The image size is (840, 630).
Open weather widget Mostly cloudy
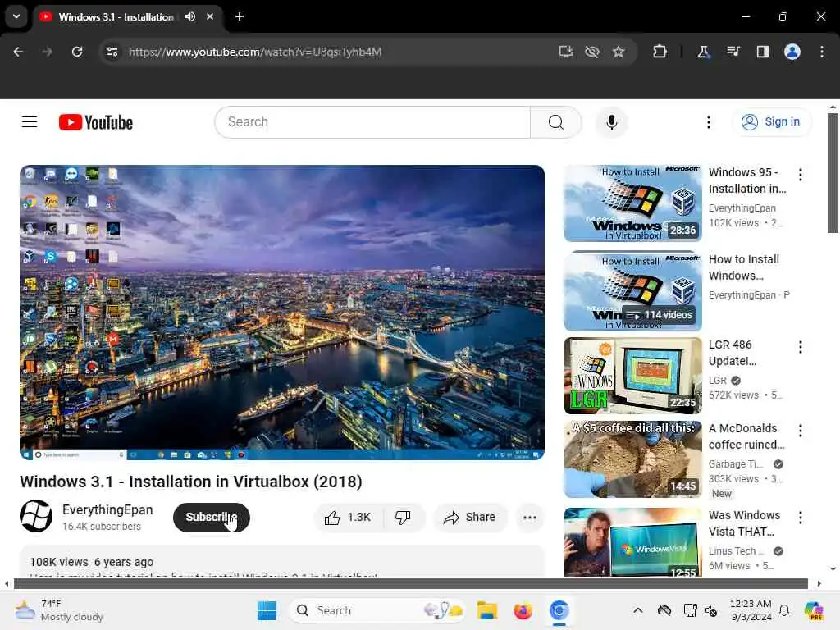(59, 610)
